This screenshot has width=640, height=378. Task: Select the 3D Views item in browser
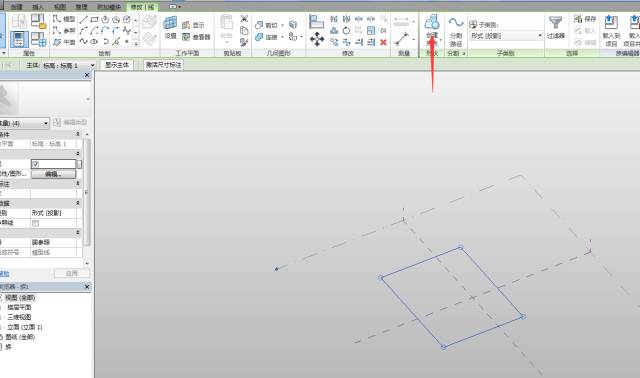click(x=19, y=317)
